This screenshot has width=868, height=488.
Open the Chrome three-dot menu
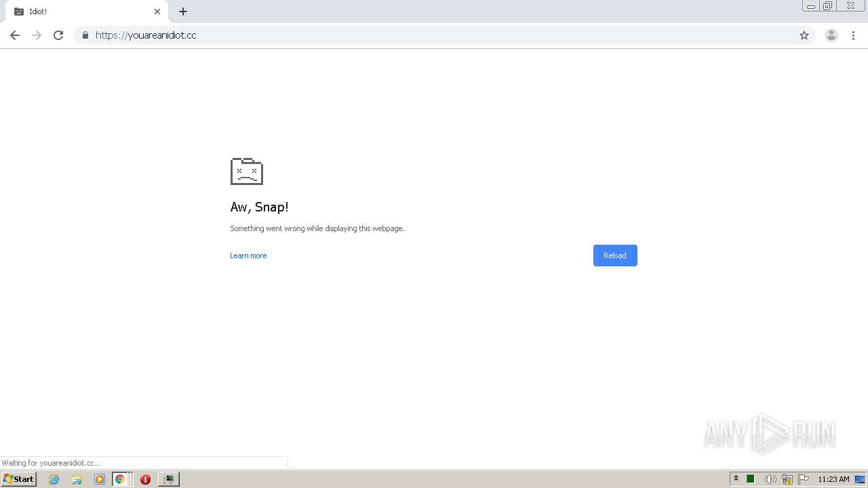[x=853, y=35]
